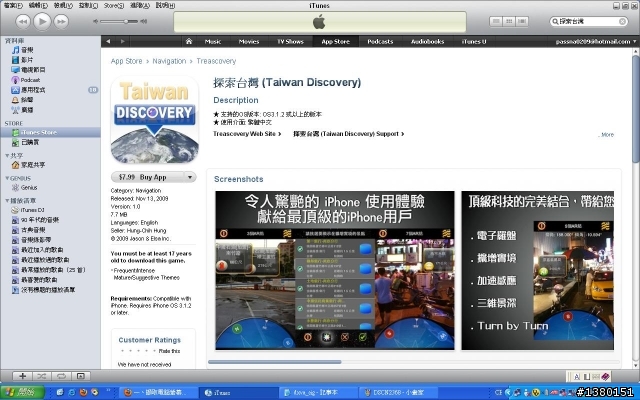Open the Movies store tab

(249, 41)
